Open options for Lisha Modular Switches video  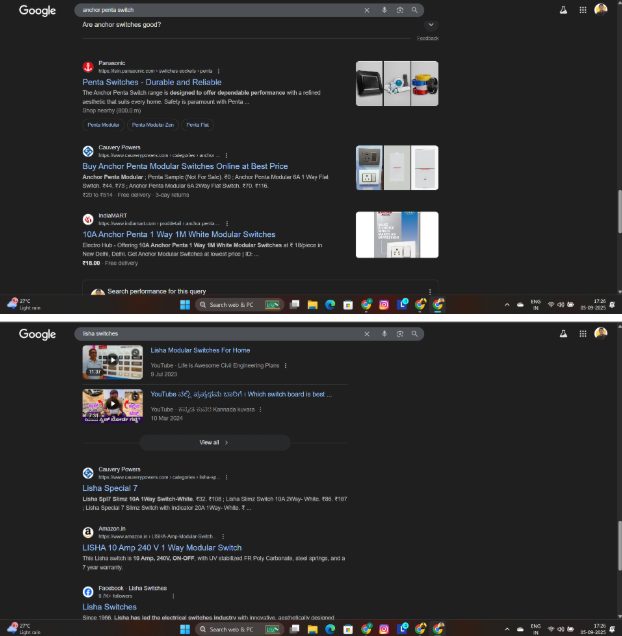pyautogui.click(x=286, y=365)
